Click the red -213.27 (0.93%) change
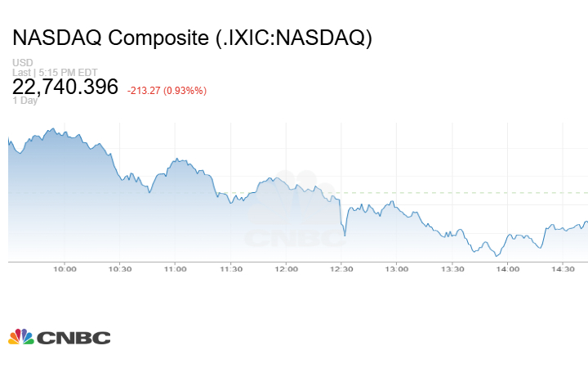 [167, 90]
